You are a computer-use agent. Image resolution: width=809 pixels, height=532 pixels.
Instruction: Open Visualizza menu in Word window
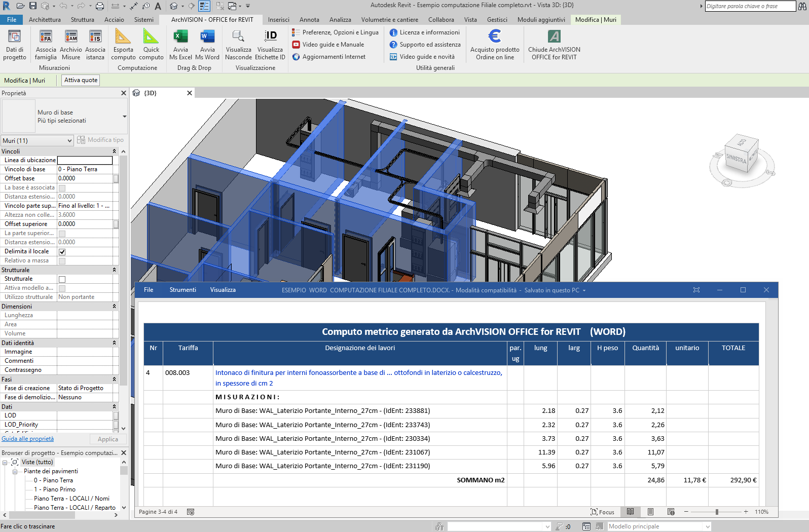pyautogui.click(x=223, y=290)
